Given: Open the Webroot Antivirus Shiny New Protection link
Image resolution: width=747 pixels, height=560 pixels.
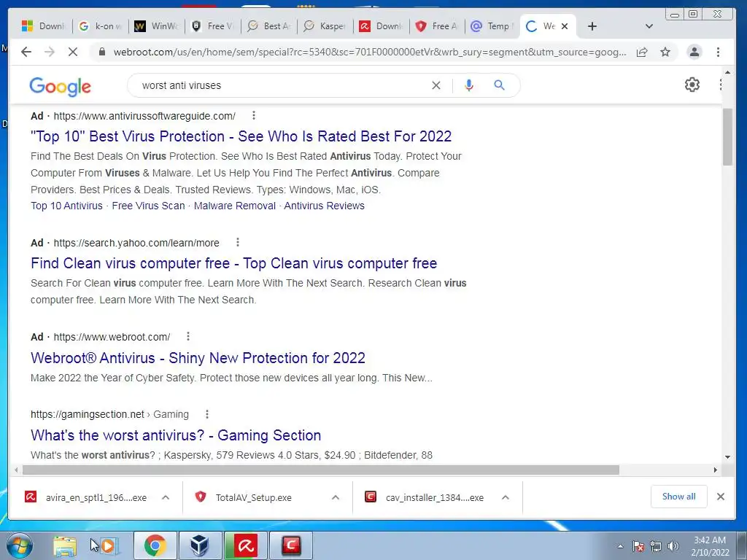Looking at the screenshot, I should (x=198, y=357).
